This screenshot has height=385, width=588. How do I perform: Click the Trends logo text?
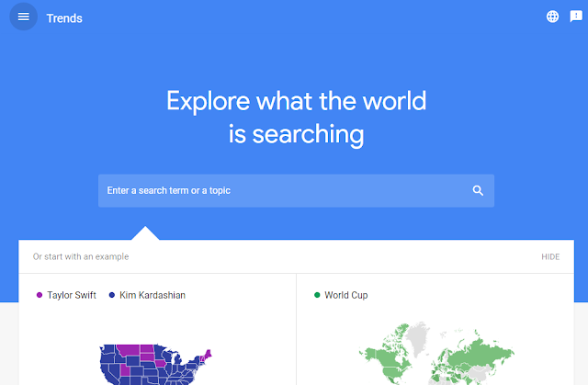tap(64, 17)
